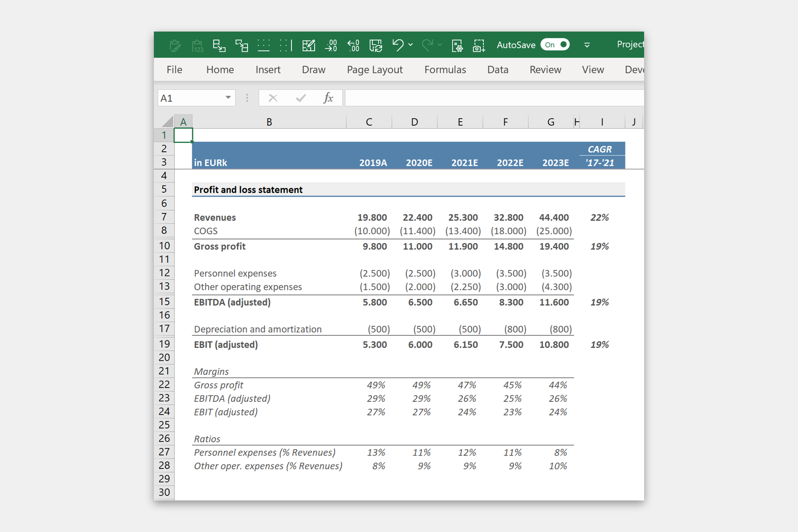Click the trace precedents icon

tap(219, 45)
